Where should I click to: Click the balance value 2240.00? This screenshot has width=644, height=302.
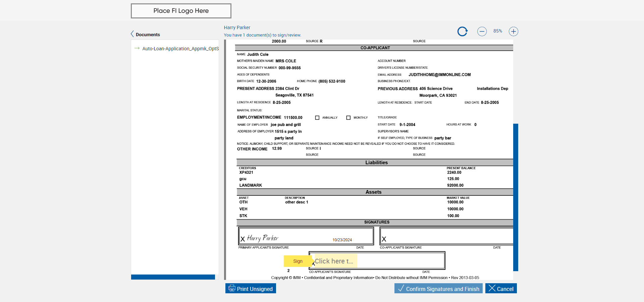pyautogui.click(x=454, y=173)
